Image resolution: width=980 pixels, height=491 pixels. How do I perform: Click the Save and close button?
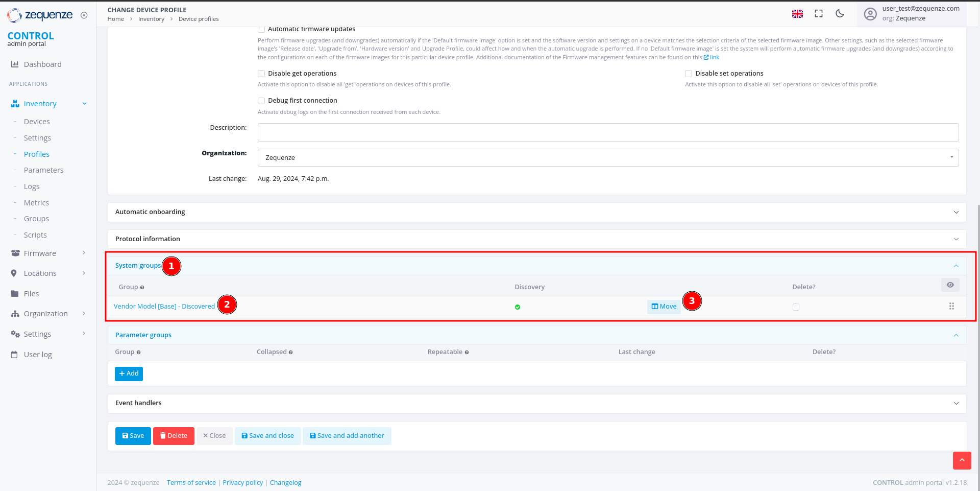click(x=267, y=436)
